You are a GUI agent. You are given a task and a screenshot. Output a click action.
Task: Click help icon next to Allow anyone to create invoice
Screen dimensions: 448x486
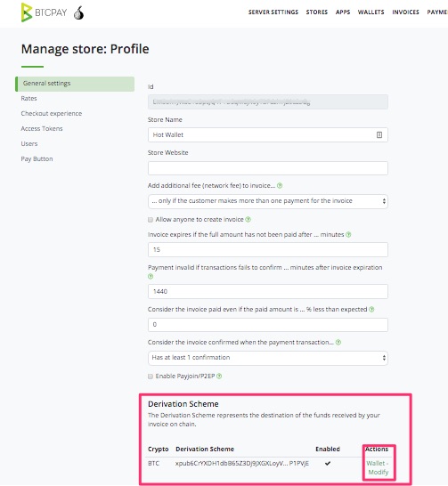(x=248, y=220)
